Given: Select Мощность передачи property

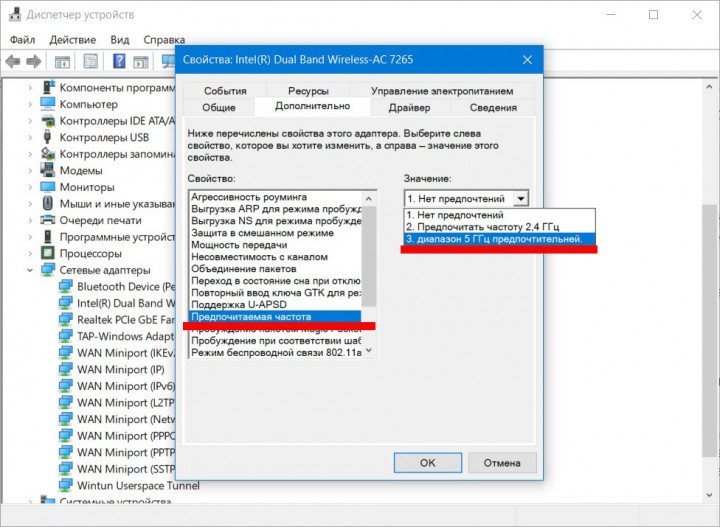Looking at the screenshot, I should [275, 245].
